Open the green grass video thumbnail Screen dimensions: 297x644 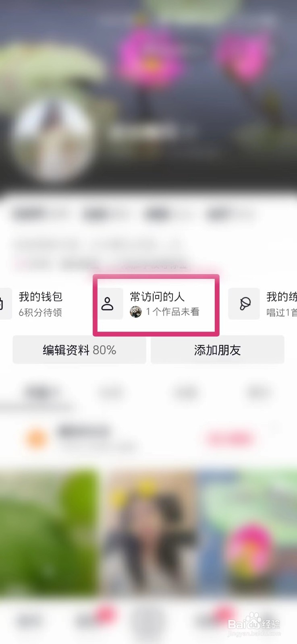coord(49,531)
